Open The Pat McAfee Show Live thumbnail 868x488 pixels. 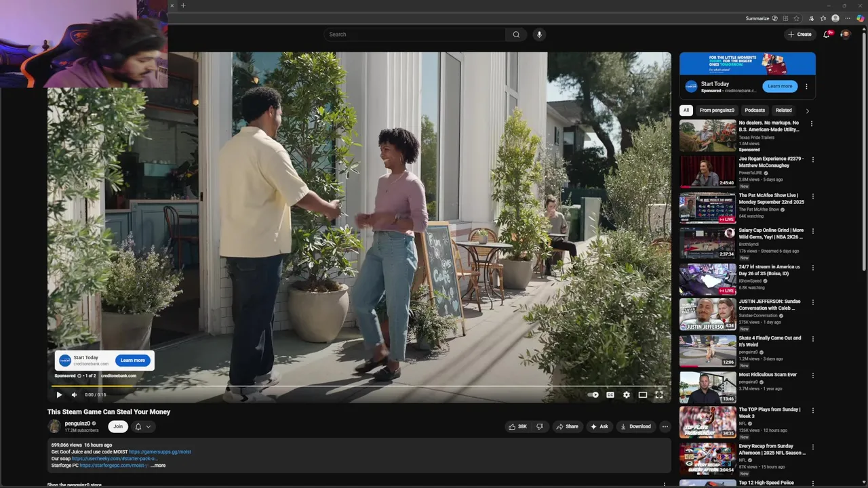point(708,208)
